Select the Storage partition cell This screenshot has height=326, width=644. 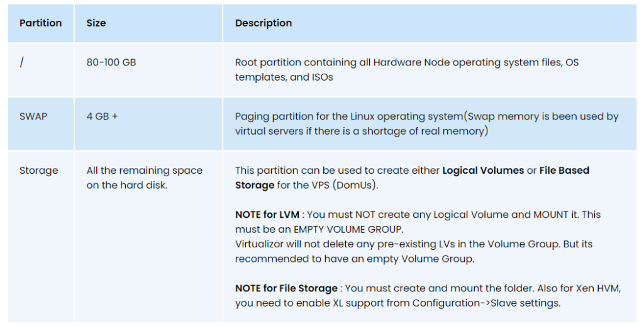[x=38, y=171]
